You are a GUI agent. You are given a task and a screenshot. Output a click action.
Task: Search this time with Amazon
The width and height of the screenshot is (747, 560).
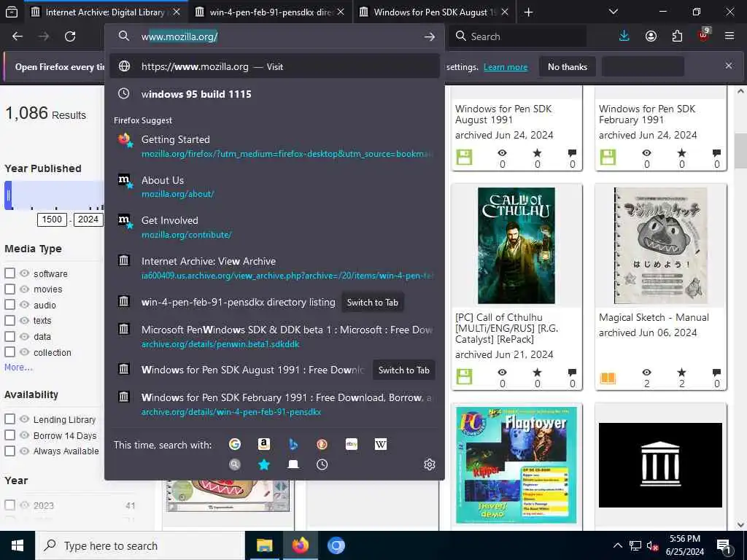[x=264, y=444]
